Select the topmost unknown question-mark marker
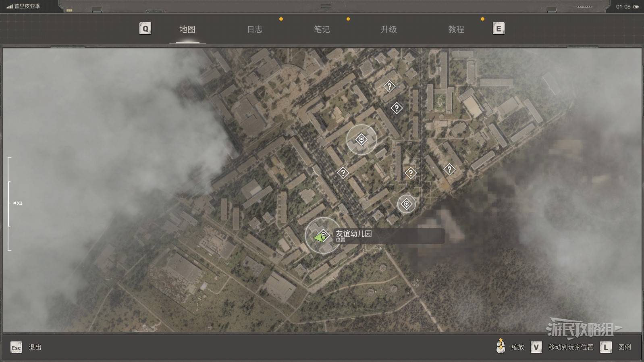 (389, 86)
